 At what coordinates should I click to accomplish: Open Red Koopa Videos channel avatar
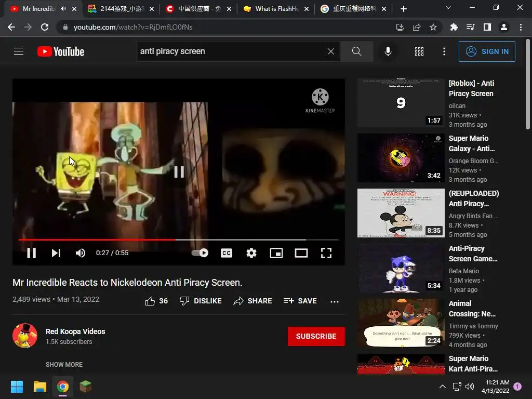(x=25, y=336)
